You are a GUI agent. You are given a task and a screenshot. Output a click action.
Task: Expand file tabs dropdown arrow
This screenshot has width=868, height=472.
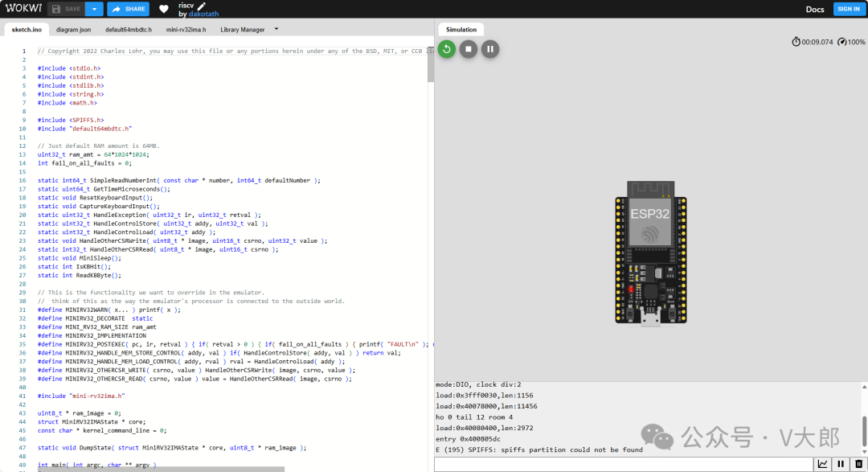pyautogui.click(x=276, y=29)
